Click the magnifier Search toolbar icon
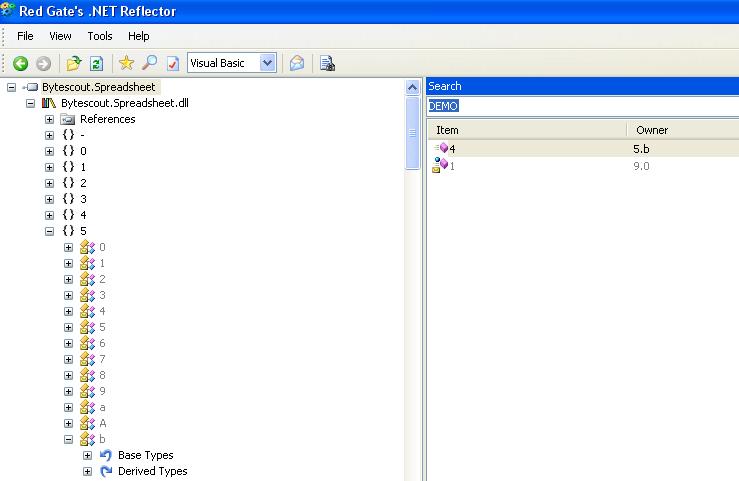The height and width of the screenshot is (481, 739). coord(149,63)
